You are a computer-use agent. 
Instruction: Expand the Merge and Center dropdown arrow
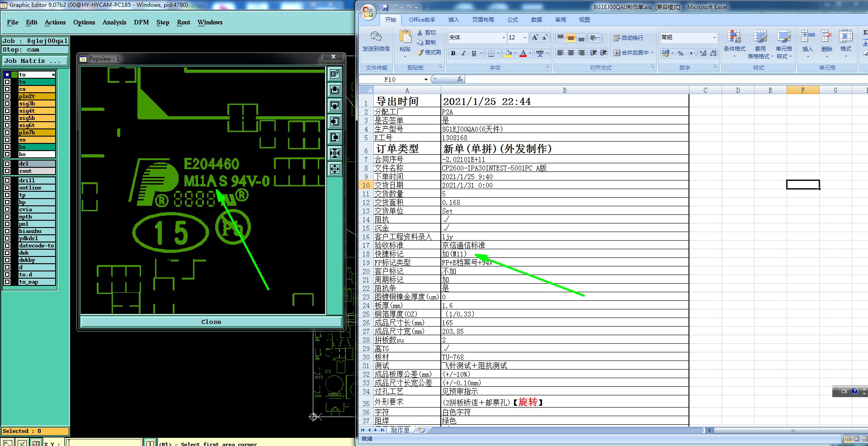click(x=652, y=53)
